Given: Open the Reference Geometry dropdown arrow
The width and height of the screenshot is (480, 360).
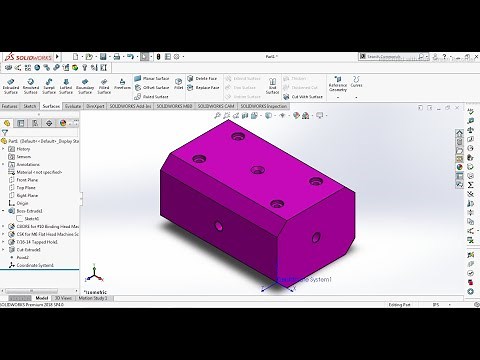Looking at the screenshot, I should (x=338, y=97).
